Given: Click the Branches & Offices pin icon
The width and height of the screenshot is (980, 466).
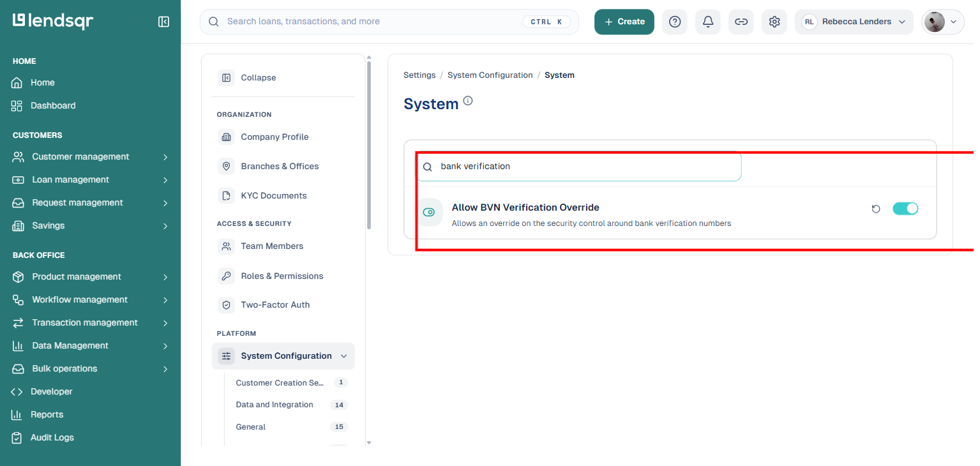Looking at the screenshot, I should (x=226, y=166).
